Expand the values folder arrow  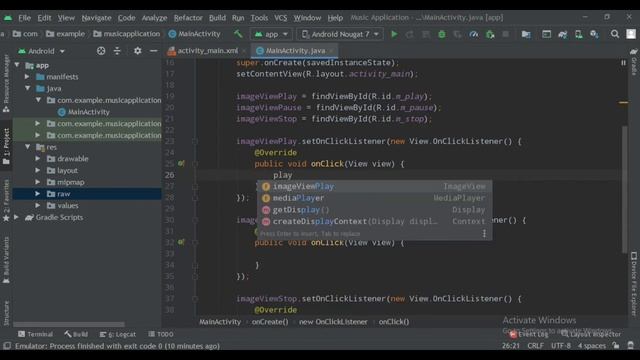click(38, 205)
